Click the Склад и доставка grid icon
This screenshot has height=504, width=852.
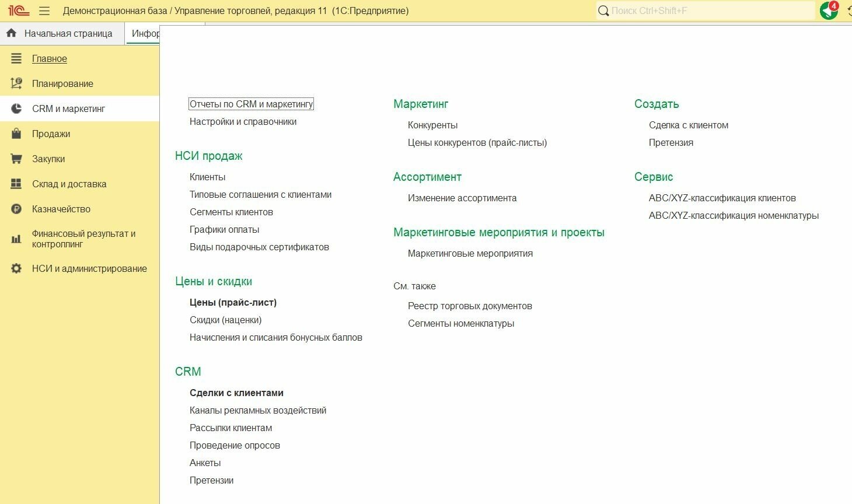coord(16,184)
